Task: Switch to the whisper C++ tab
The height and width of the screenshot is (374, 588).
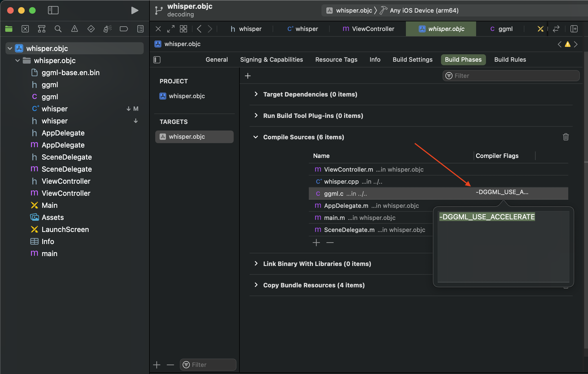Action: click(x=303, y=29)
